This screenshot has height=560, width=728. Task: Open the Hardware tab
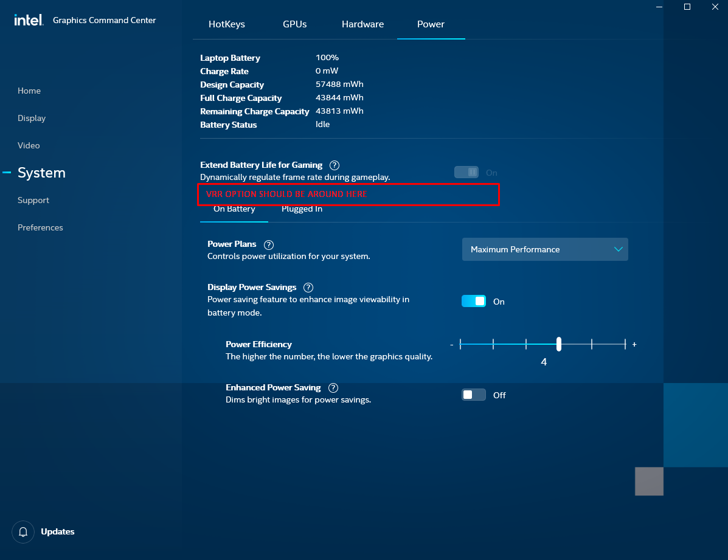pos(362,24)
